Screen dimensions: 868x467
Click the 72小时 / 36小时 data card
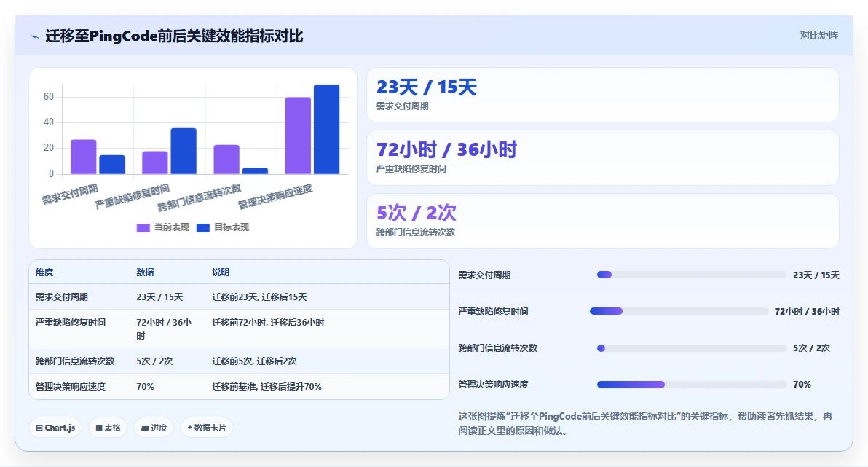tap(603, 158)
